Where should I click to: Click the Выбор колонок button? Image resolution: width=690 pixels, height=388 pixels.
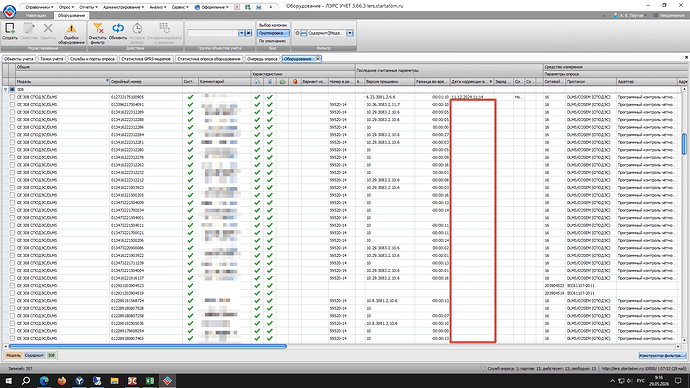click(x=273, y=25)
